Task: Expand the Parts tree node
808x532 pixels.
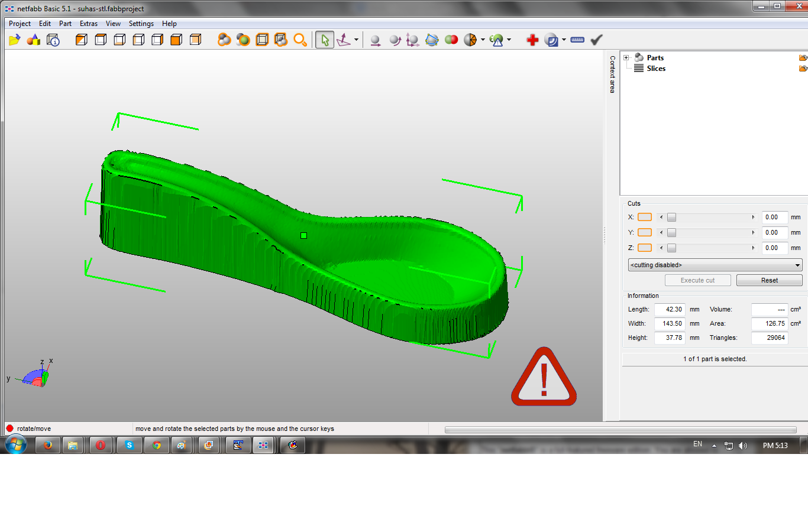Action: coord(626,58)
